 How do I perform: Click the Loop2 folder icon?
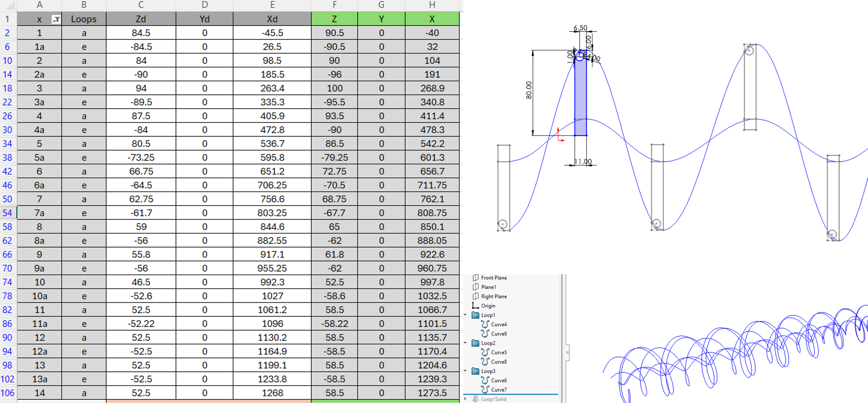click(475, 343)
